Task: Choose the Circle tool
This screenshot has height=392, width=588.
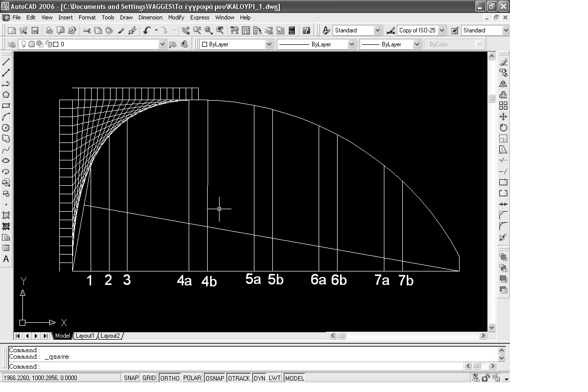Action: click(6, 128)
